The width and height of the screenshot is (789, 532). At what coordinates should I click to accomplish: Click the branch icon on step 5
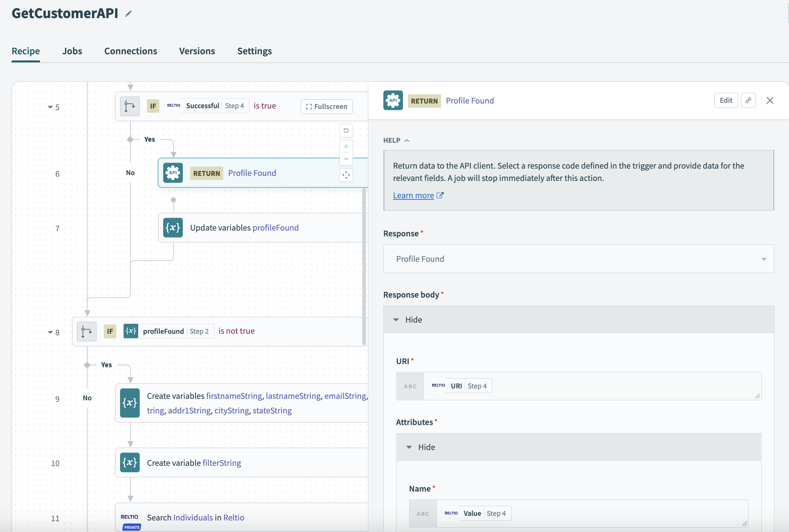pyautogui.click(x=130, y=106)
